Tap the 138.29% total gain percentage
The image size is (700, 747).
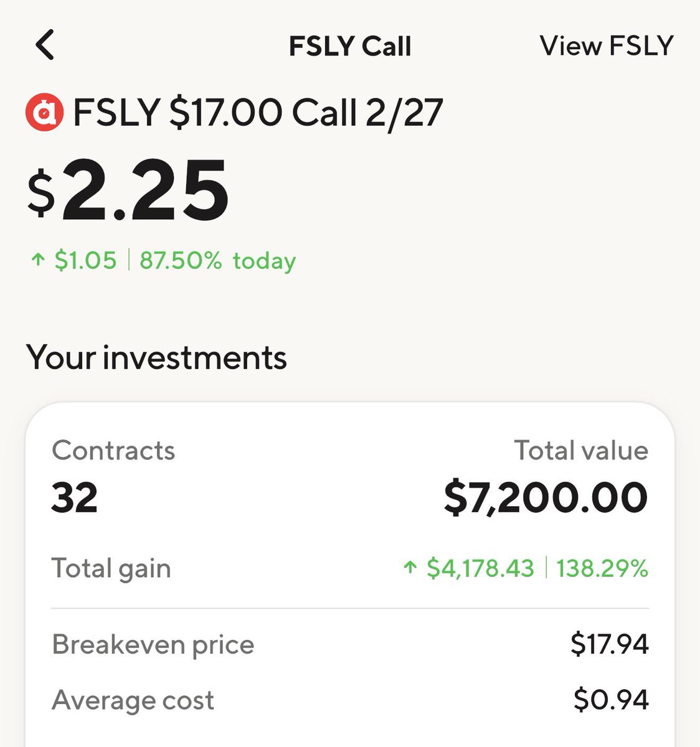tap(602, 568)
